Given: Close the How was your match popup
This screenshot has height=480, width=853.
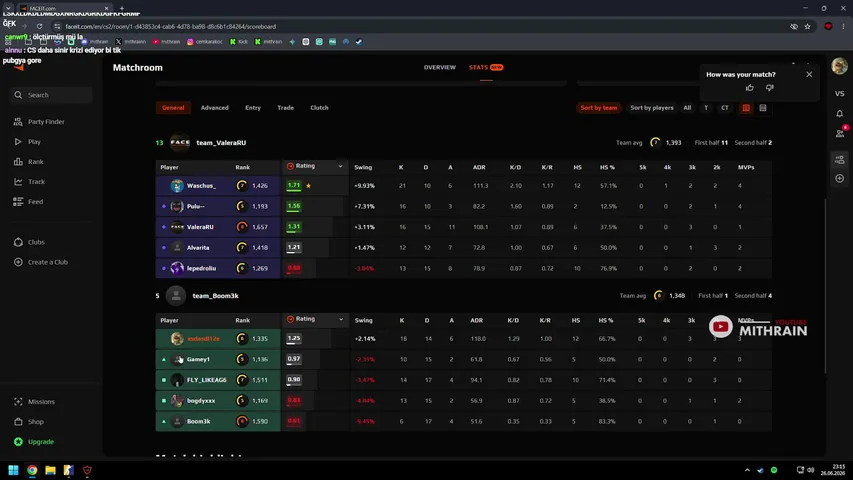Looking at the screenshot, I should 809,75.
